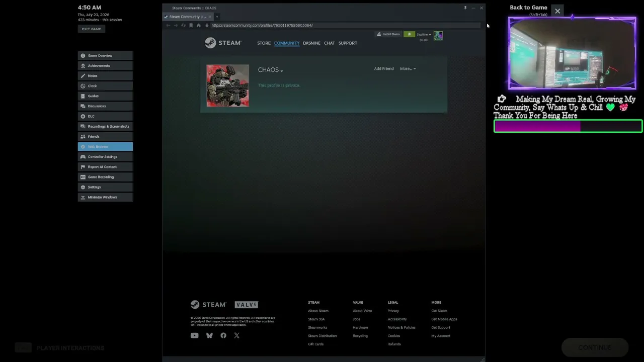Click the magenta goal progress bar

click(568, 126)
